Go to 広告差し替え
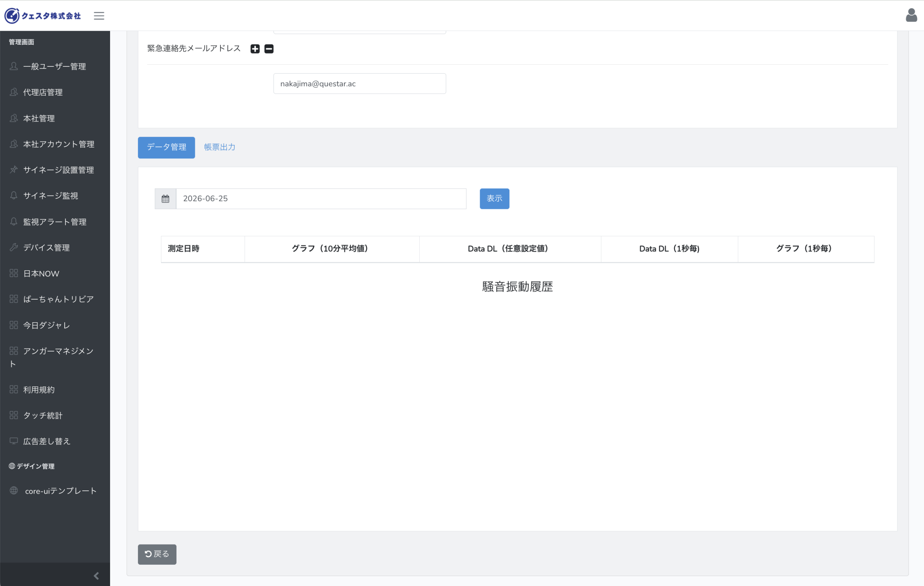The width and height of the screenshot is (924, 586). point(55,441)
